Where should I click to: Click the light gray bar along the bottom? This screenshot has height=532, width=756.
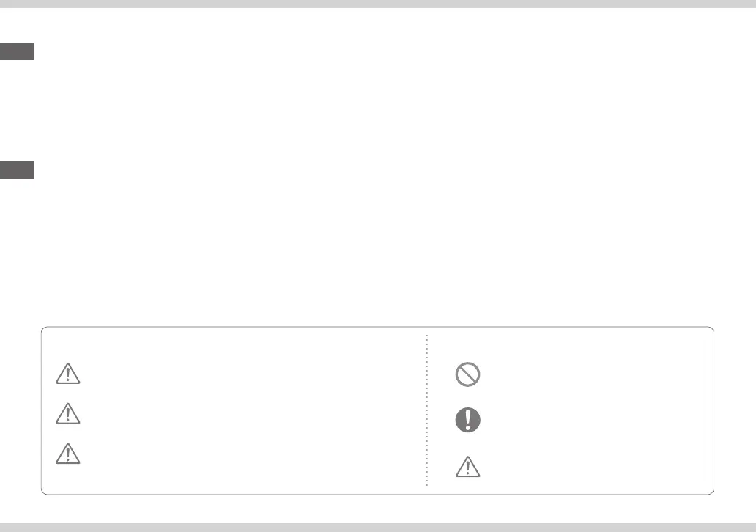tap(378, 527)
